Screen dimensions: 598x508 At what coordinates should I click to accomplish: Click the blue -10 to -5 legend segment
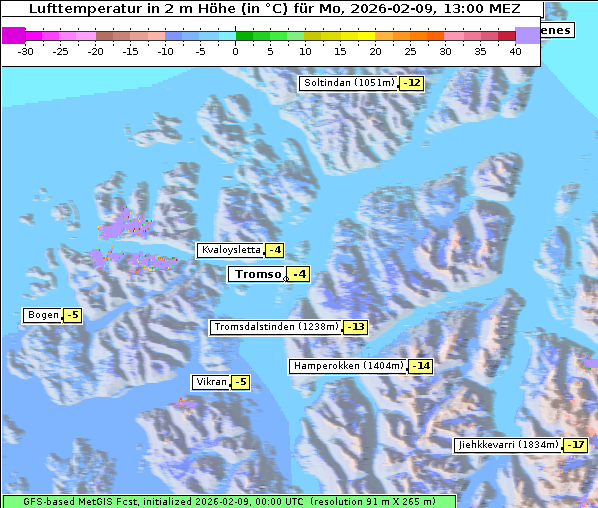[x=183, y=36]
